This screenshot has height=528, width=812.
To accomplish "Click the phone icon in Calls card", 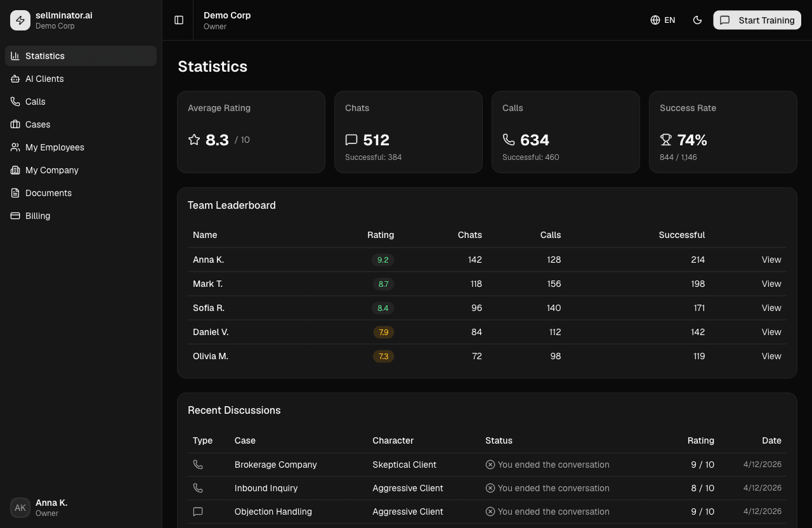I will pos(509,140).
